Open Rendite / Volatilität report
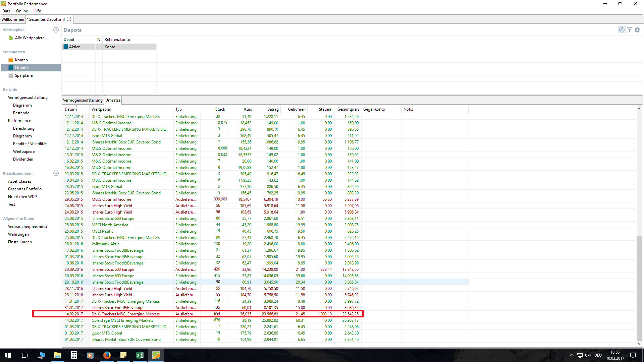 click(x=30, y=144)
